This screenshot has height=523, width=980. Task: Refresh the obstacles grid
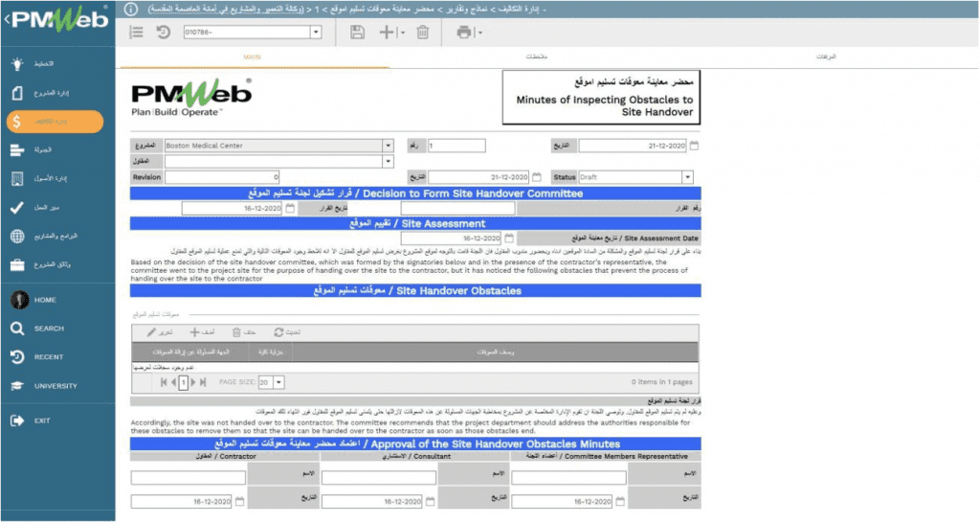287,332
